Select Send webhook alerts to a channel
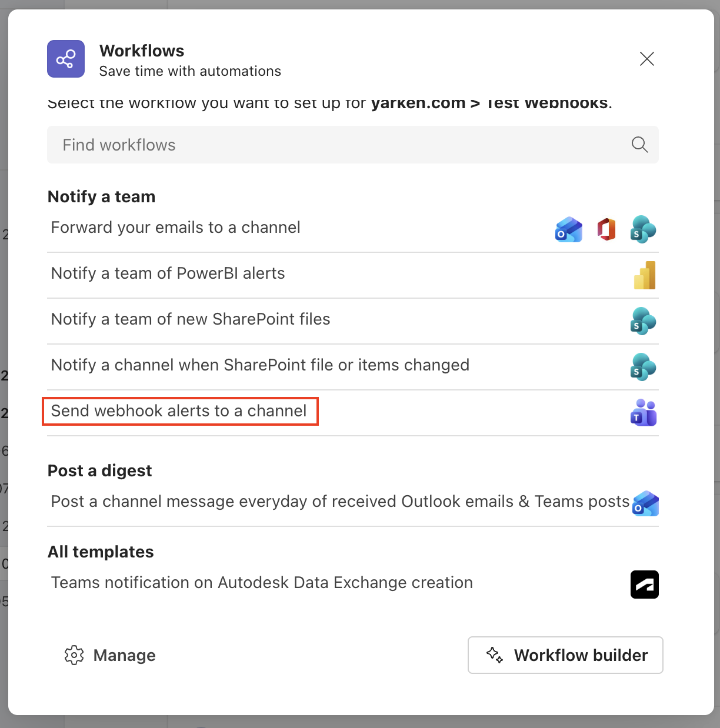Screen dimensions: 720x728 tap(179, 411)
